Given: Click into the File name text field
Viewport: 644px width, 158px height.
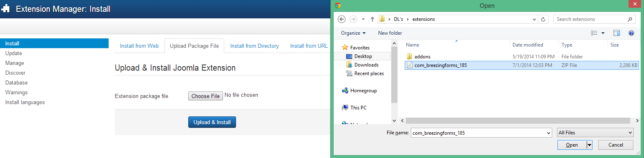Looking at the screenshot, I should pyautogui.click(x=478, y=133).
